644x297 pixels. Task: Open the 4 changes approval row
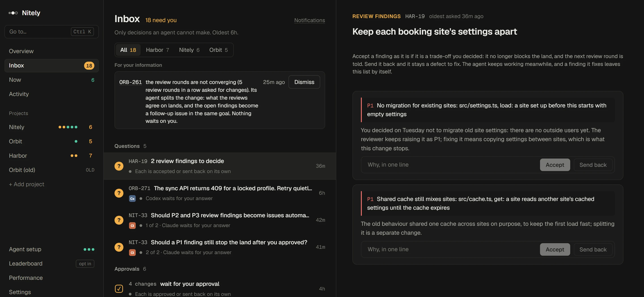click(x=220, y=289)
